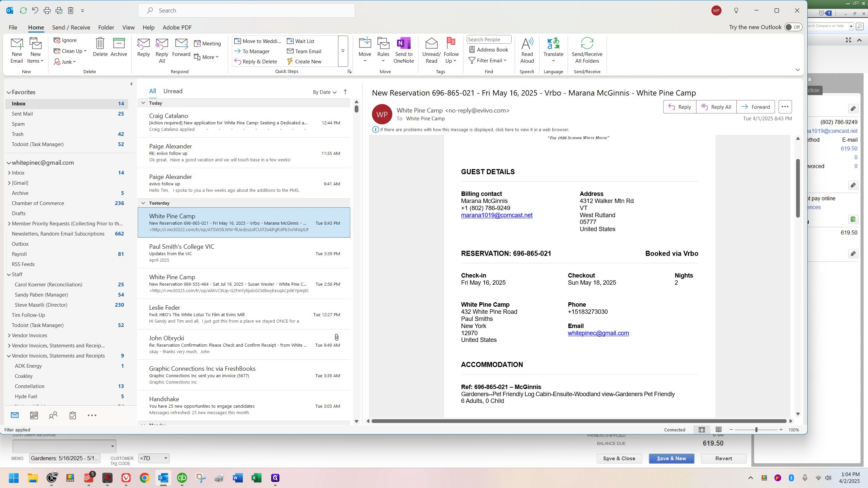Click the Search box at top
Image resolution: width=868 pixels, height=488 pixels.
pos(246,11)
